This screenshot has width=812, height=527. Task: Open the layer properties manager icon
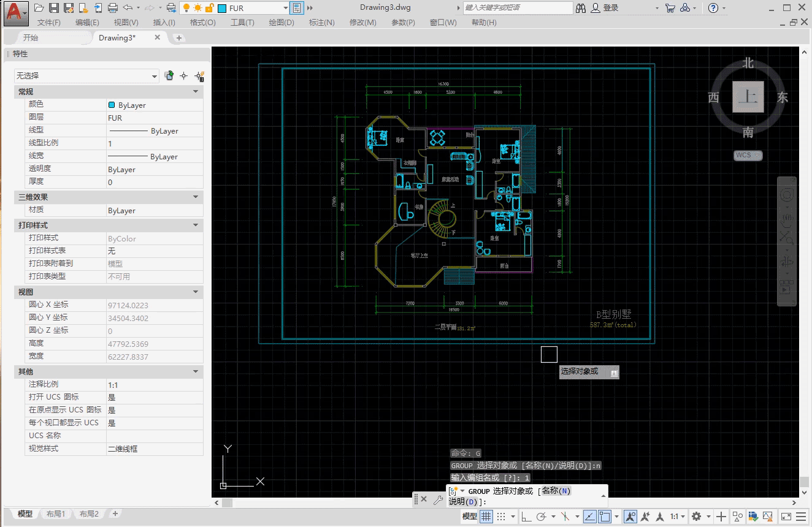pyautogui.click(x=297, y=8)
